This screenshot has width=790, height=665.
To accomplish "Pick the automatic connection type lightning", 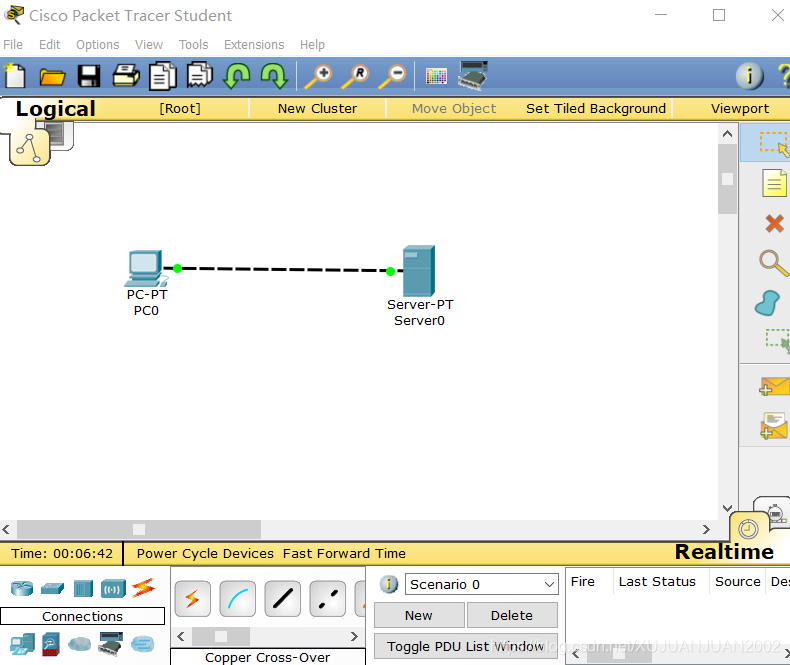I will [192, 599].
